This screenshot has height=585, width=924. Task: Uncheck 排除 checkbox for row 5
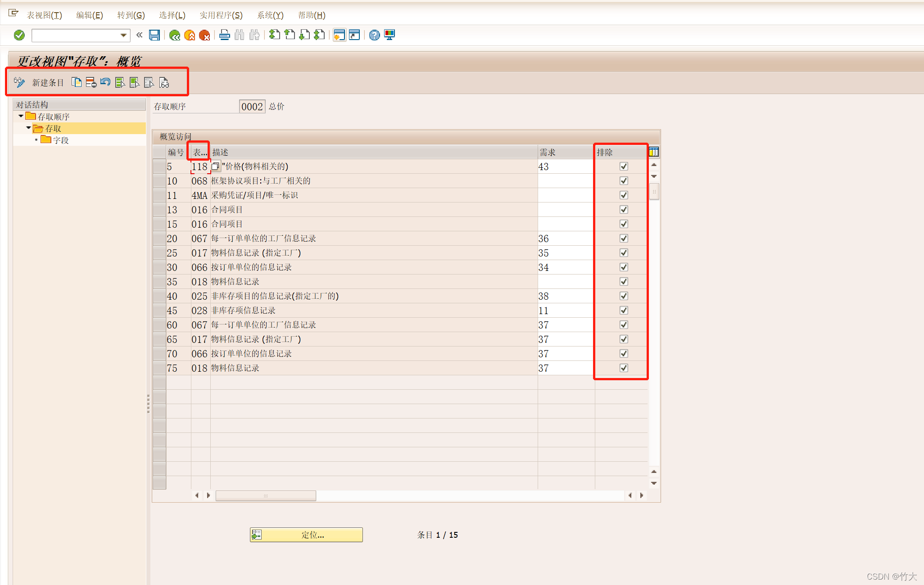[x=624, y=166]
